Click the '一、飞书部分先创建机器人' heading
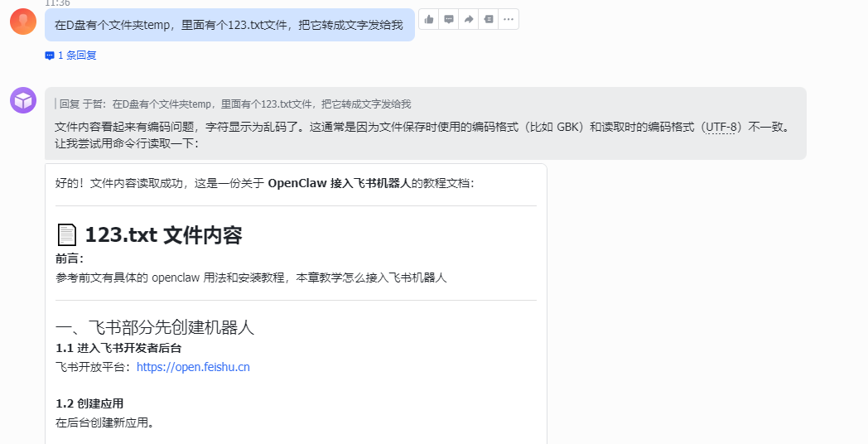 coord(155,327)
